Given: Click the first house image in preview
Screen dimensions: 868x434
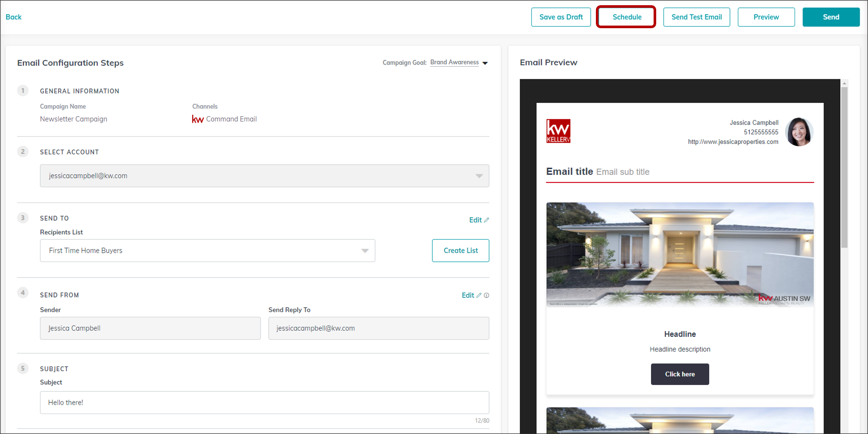Looking at the screenshot, I should [x=680, y=255].
